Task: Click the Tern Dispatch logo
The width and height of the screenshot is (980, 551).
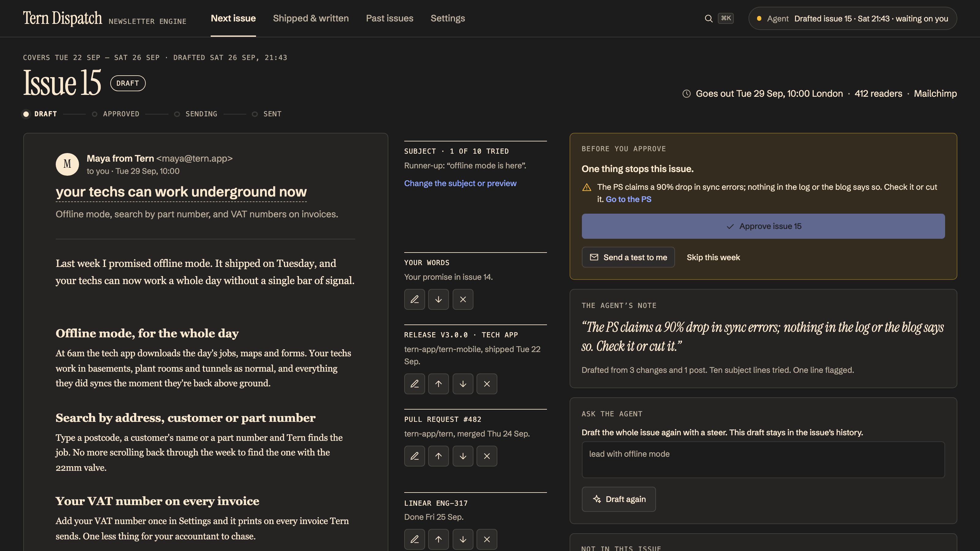Action: click(x=62, y=18)
